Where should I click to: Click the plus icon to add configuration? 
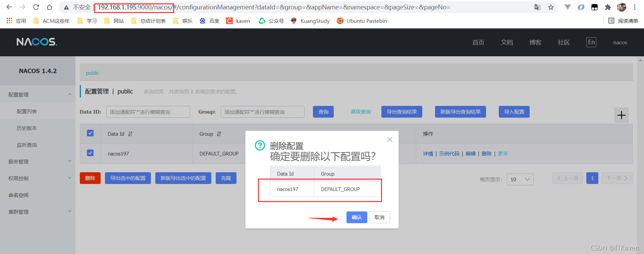coord(622,115)
